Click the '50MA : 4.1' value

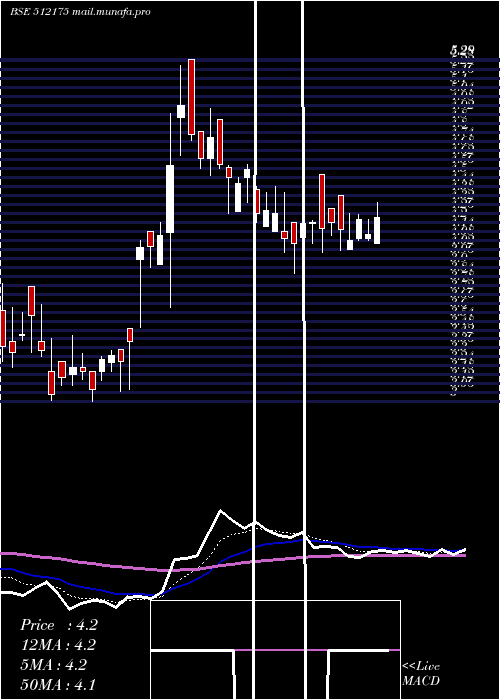[58, 684]
